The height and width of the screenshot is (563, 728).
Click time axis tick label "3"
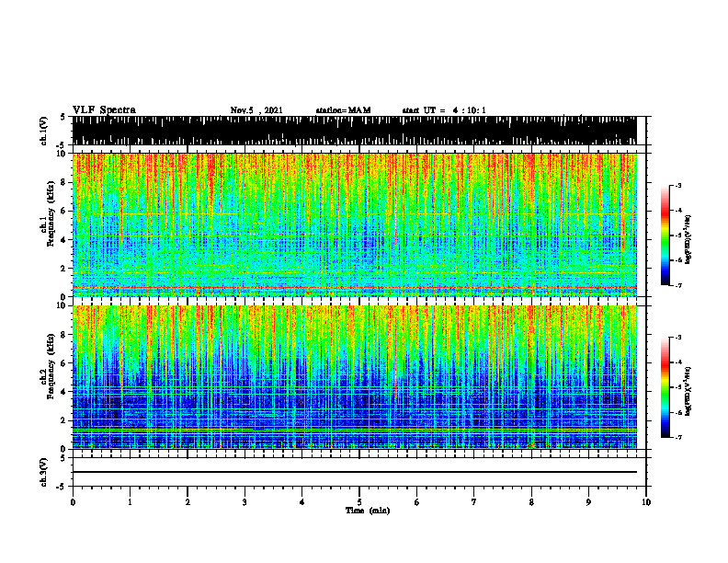coord(245,502)
